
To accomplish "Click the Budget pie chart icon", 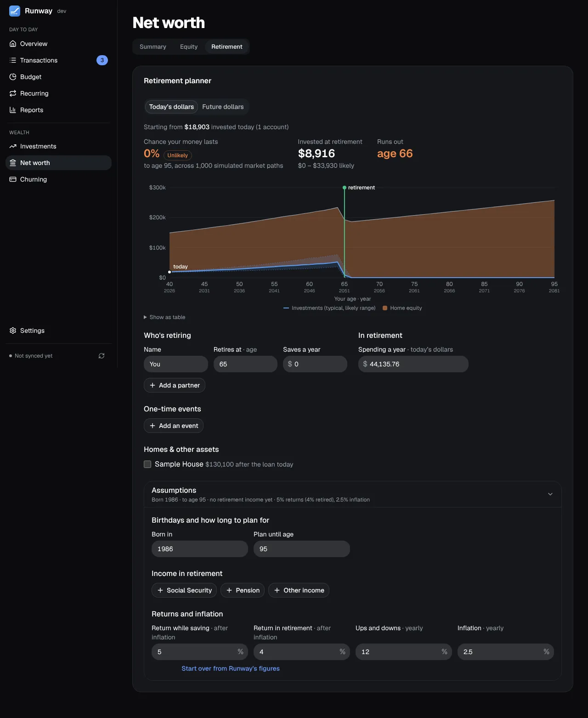I will pyautogui.click(x=13, y=77).
